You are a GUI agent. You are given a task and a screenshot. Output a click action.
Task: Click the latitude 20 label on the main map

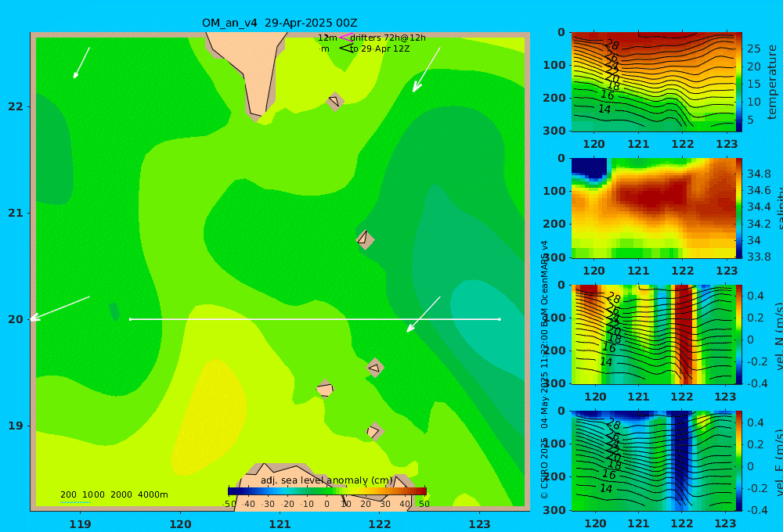click(16, 319)
